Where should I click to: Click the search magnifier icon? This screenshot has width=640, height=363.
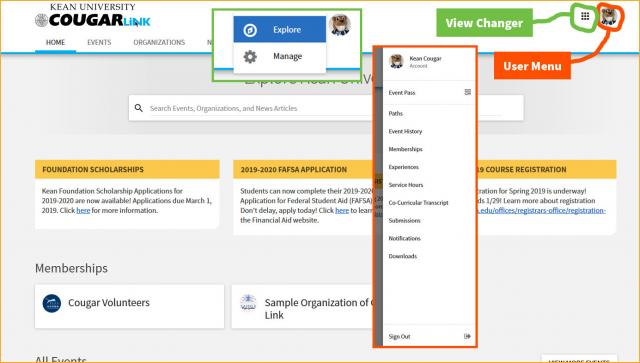(139, 108)
